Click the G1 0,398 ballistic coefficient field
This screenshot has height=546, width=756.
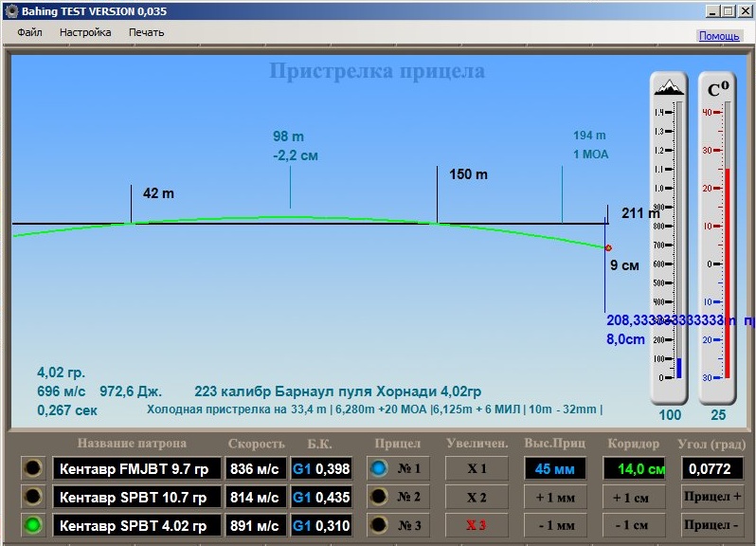click(321, 468)
